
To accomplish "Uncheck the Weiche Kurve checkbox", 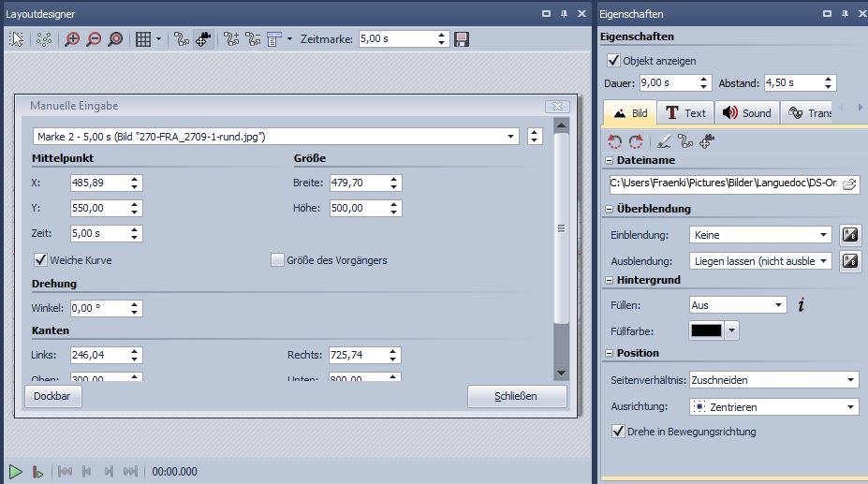I will [40, 260].
